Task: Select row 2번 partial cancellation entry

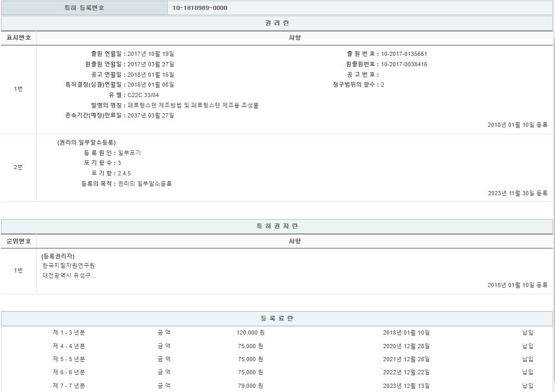Action: coord(18,167)
